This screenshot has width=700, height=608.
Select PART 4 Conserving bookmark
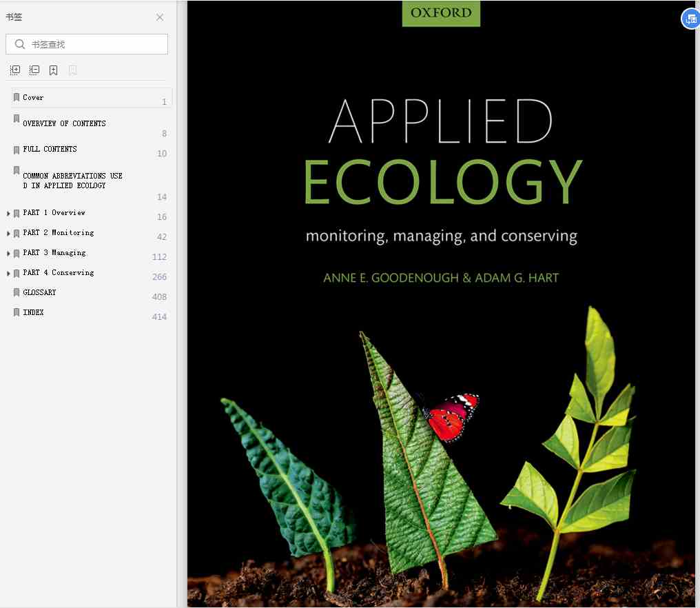click(x=59, y=272)
